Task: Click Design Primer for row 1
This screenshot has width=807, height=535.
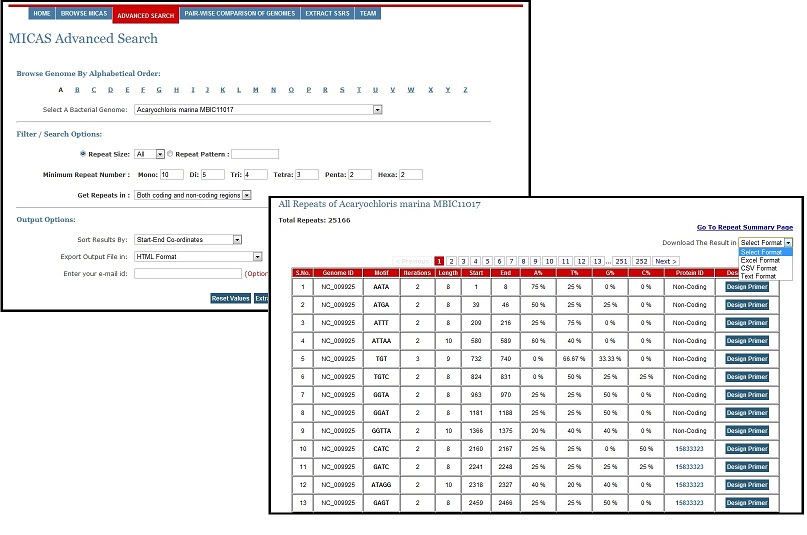Action: tap(747, 287)
